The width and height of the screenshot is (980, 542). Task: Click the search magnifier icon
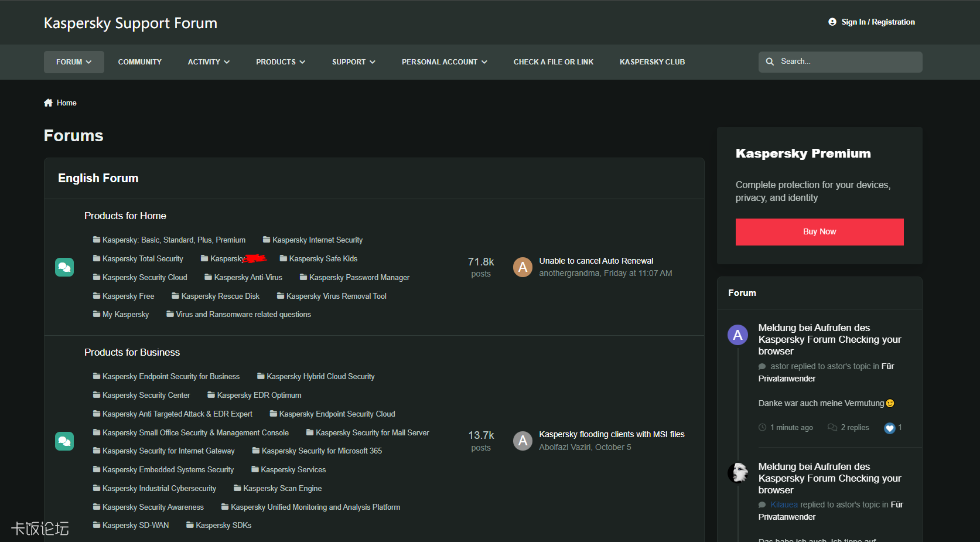pyautogui.click(x=770, y=62)
